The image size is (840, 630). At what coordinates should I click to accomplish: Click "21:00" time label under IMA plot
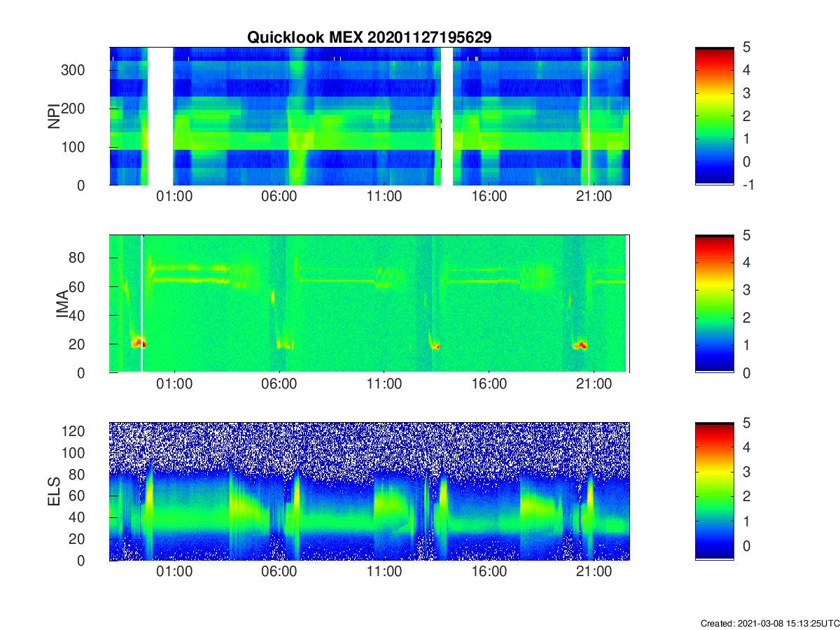click(x=594, y=385)
